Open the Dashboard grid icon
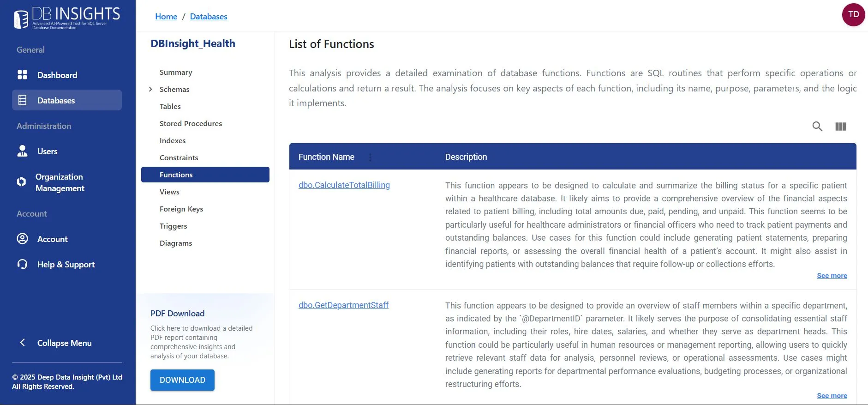Viewport: 868px width, 405px height. pos(22,75)
